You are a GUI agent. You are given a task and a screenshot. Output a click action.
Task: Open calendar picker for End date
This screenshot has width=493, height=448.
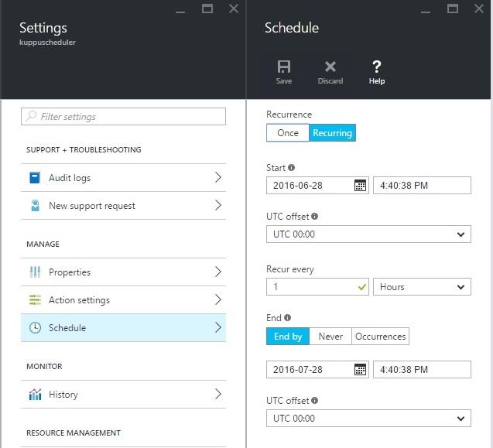[360, 370]
